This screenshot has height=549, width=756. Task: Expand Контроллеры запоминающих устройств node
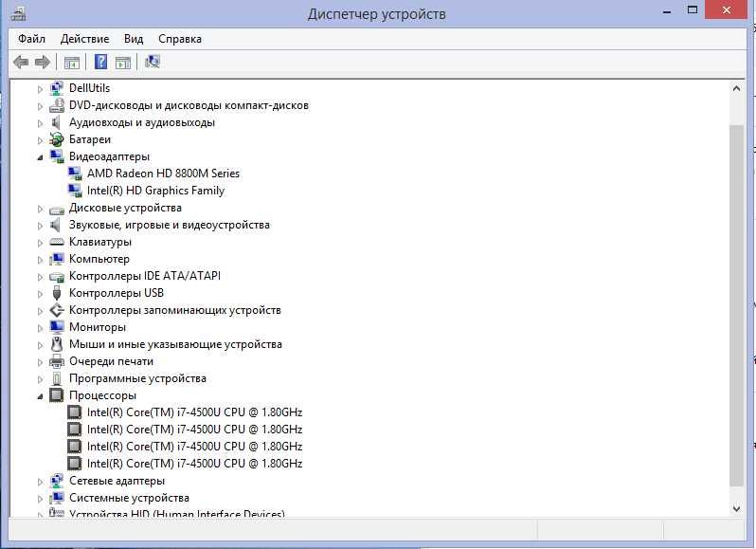coord(40,311)
